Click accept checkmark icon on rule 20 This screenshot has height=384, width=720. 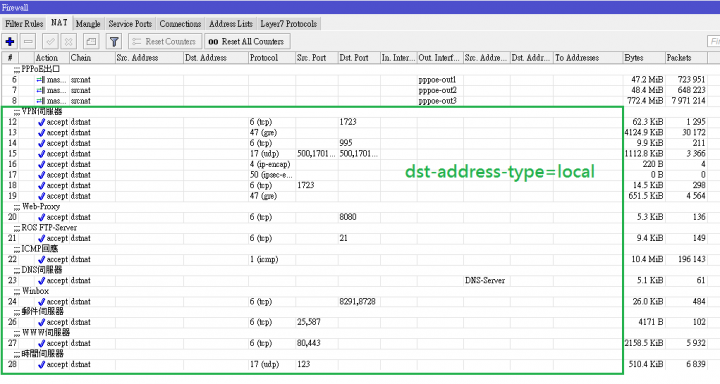click(41, 217)
